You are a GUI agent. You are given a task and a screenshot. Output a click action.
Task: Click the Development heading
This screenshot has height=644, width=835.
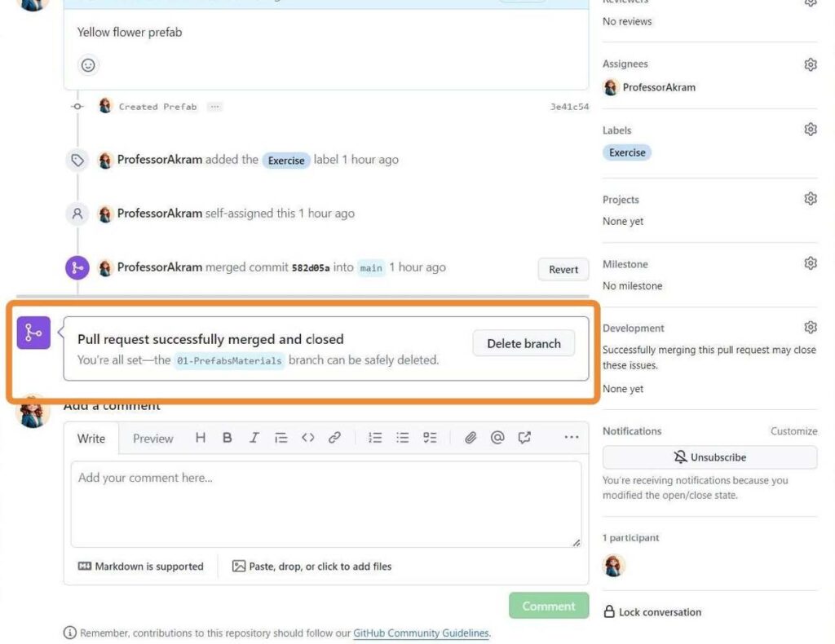633,329
